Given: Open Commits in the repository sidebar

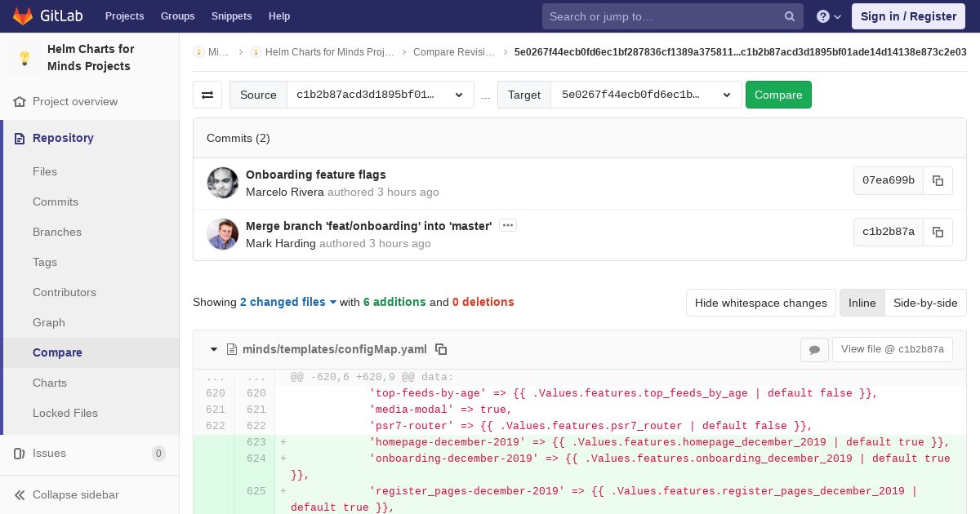Looking at the screenshot, I should [x=56, y=202].
